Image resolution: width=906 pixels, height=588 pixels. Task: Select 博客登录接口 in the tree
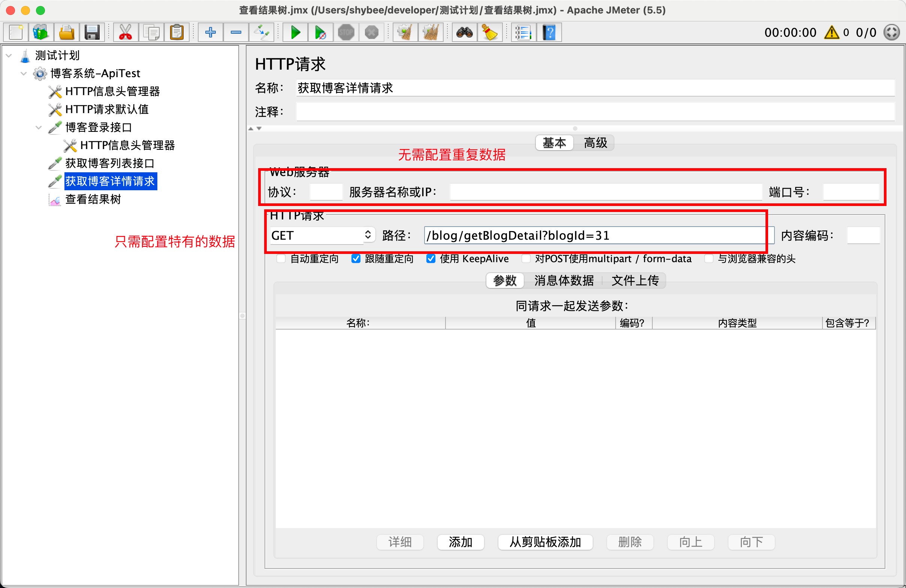click(x=99, y=127)
